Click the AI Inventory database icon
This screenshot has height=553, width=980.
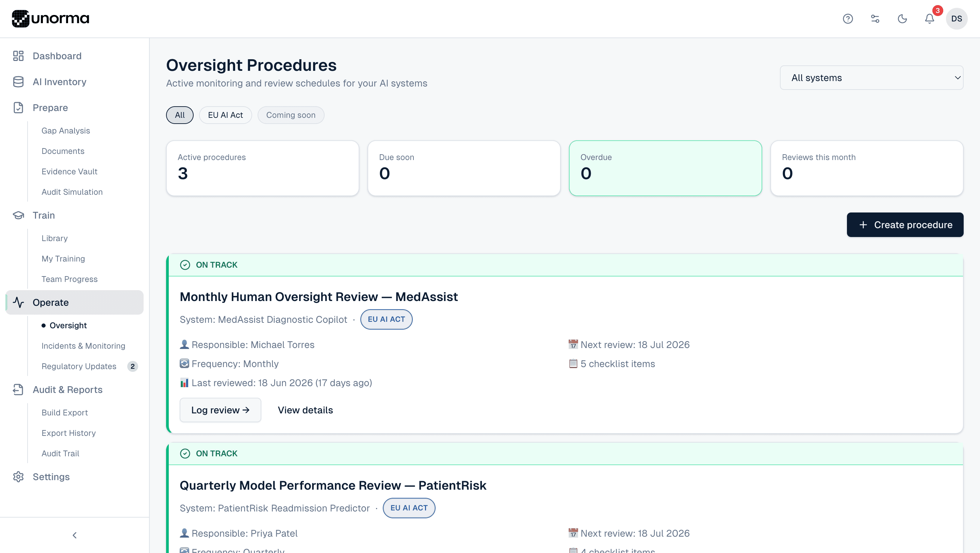point(18,82)
